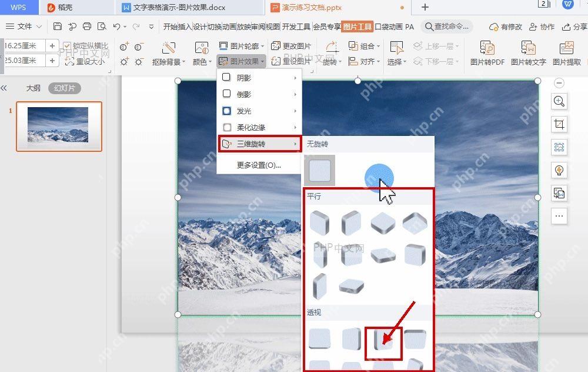This screenshot has width=588, height=372.
Task: Open the 颜色 picture color tool
Action: pos(202,54)
